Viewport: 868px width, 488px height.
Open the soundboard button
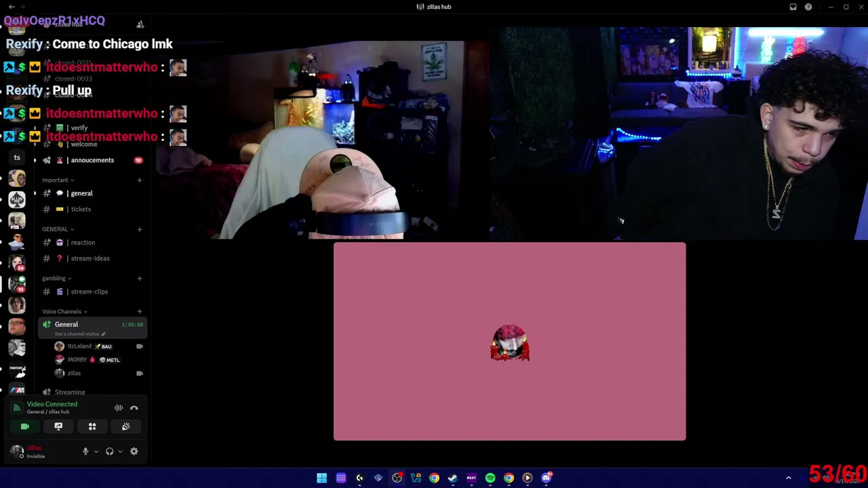pos(126,426)
